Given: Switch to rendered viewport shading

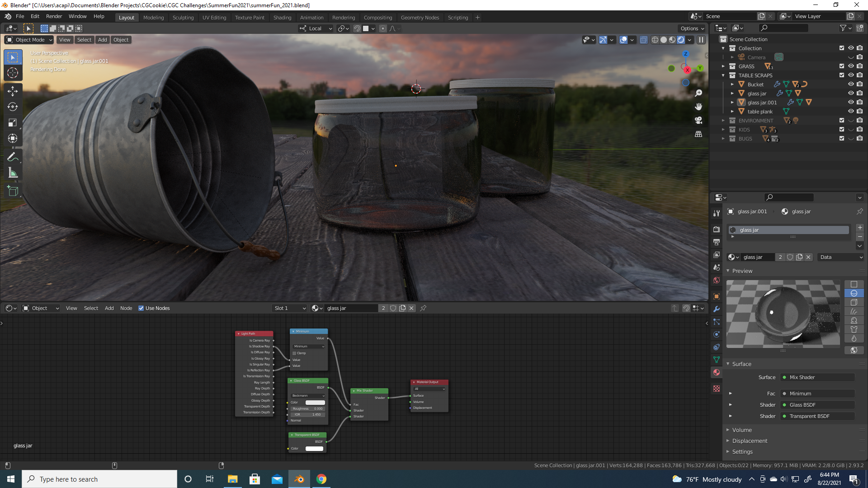Looking at the screenshot, I should click(681, 40).
